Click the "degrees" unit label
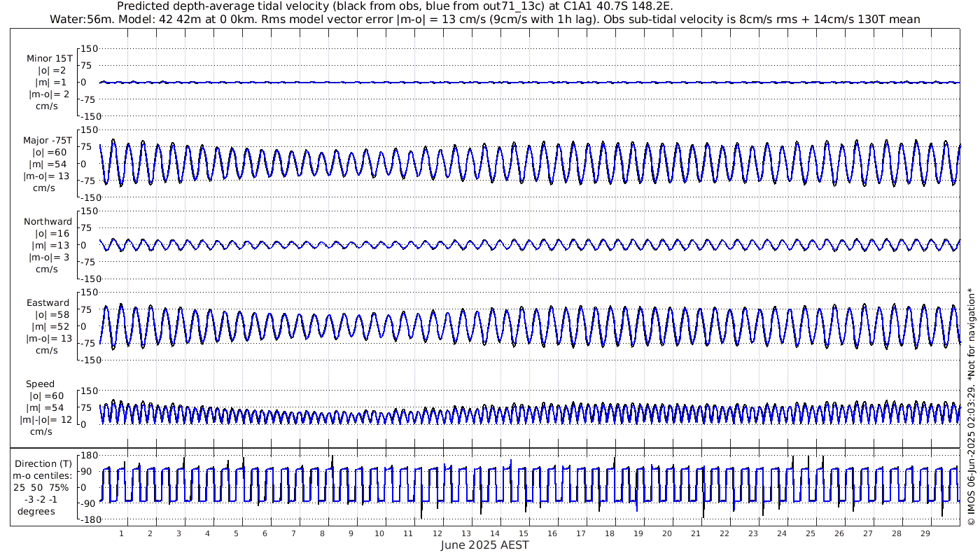 (x=36, y=512)
